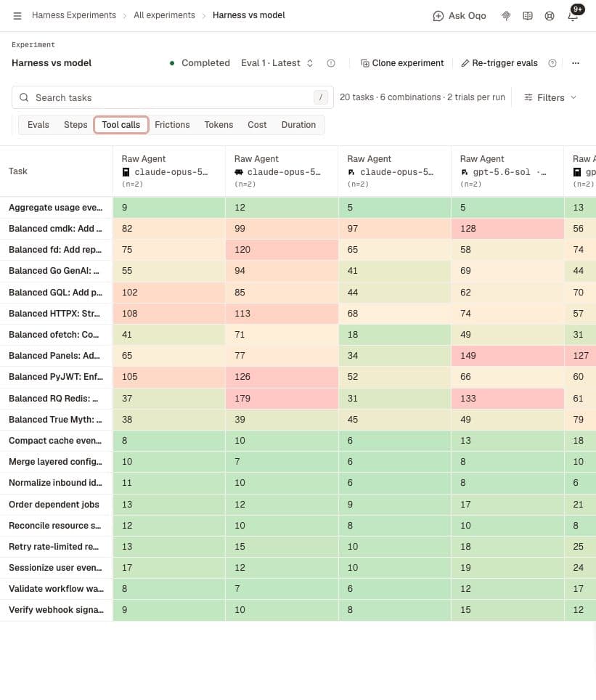Image resolution: width=596 pixels, height=700 pixels.
Task: Click the help icon beside Re-trigger evals
Action: coord(552,63)
